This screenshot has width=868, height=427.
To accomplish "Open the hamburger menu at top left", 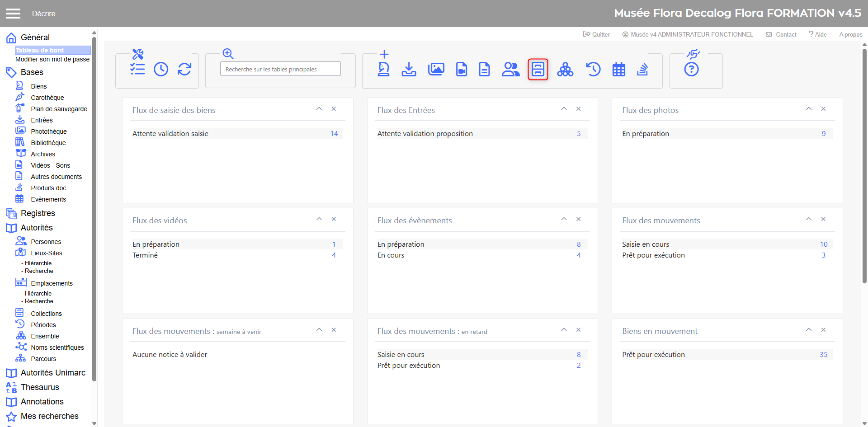I will click(x=13, y=14).
